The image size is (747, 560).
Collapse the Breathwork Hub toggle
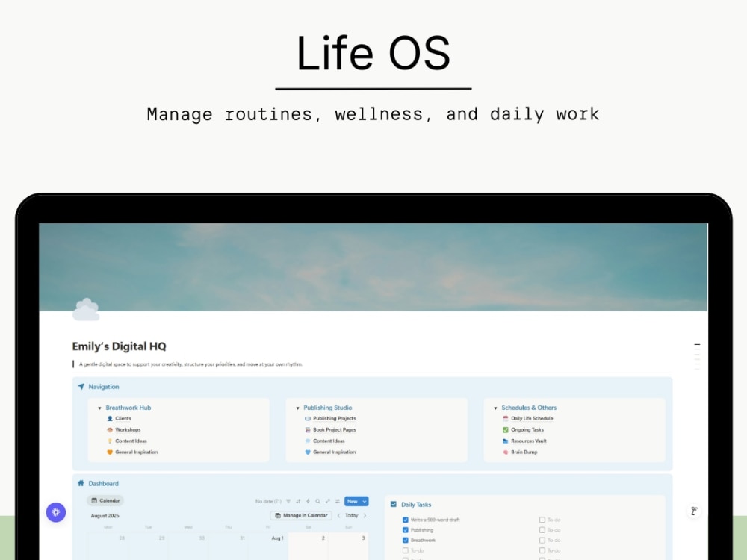pyautogui.click(x=99, y=408)
